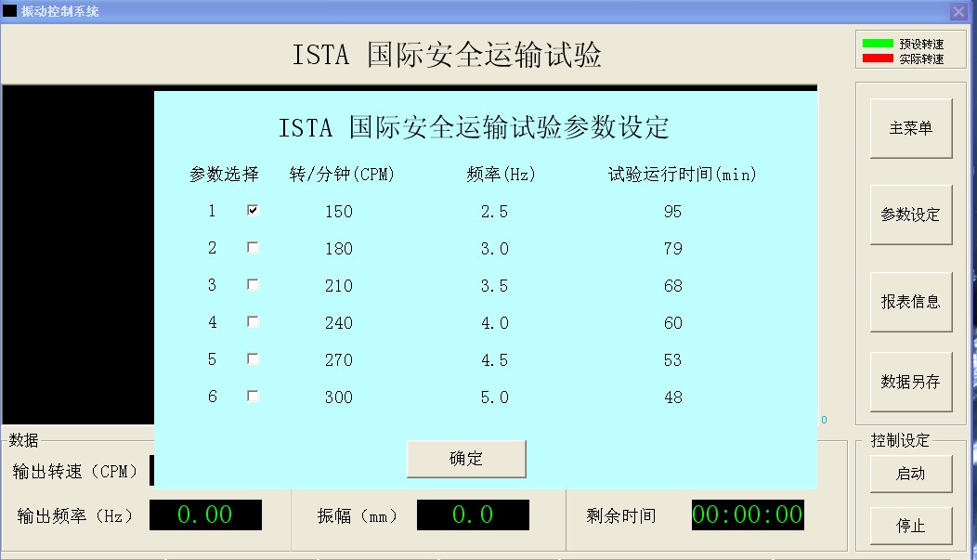This screenshot has width=977, height=560.
Task: View 报表信息 report information
Action: 911,302
